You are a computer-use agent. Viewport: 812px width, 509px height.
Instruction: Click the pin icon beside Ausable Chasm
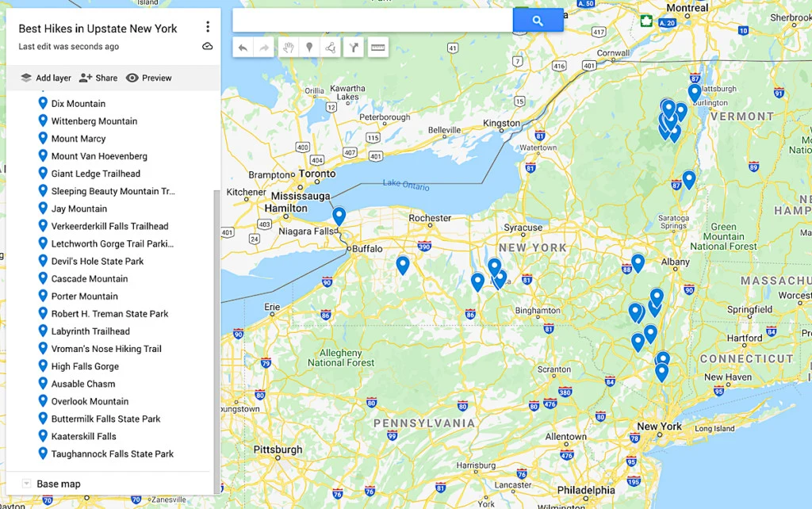[x=43, y=383]
